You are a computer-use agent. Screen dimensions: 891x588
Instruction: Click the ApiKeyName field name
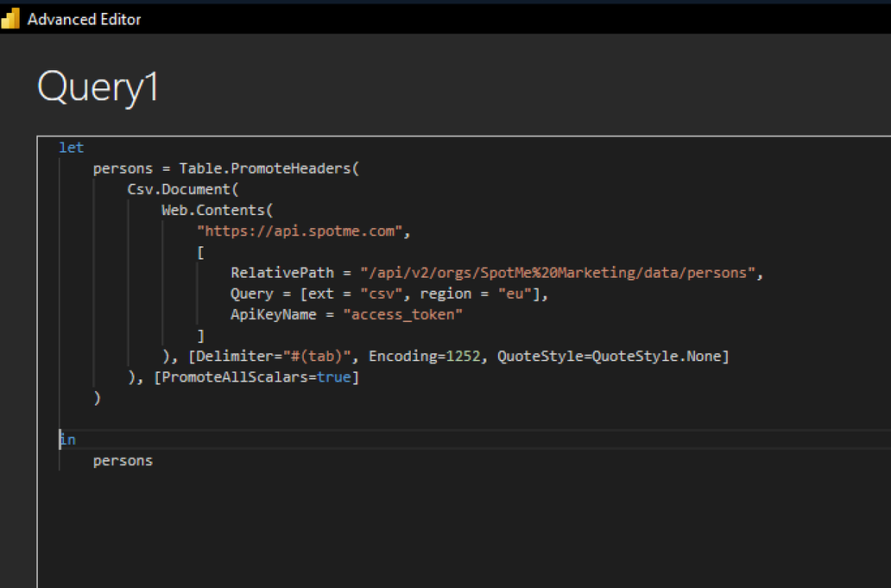[274, 315]
